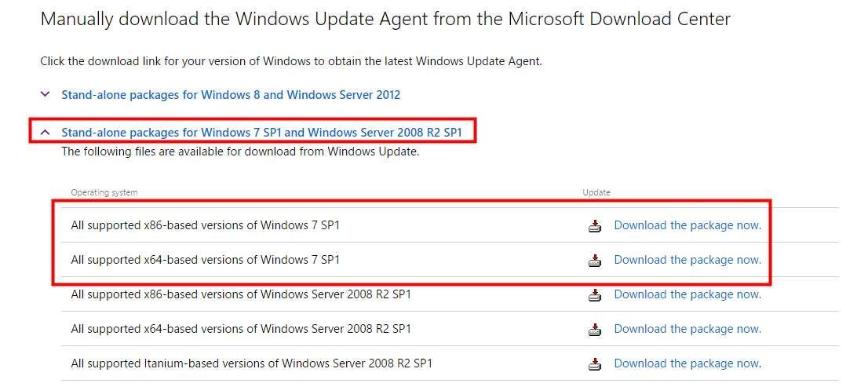
Task: Expand the Windows 8 packages chevron
Action: click(45, 95)
